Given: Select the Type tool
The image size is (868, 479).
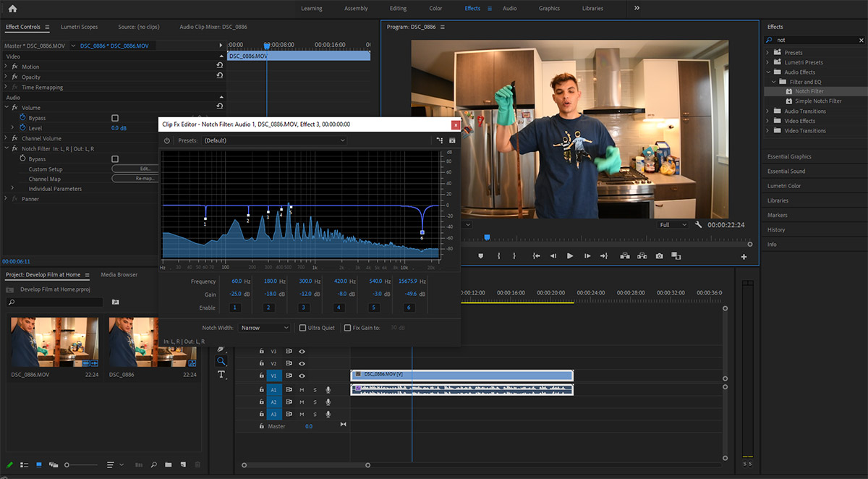Looking at the screenshot, I should [x=221, y=375].
